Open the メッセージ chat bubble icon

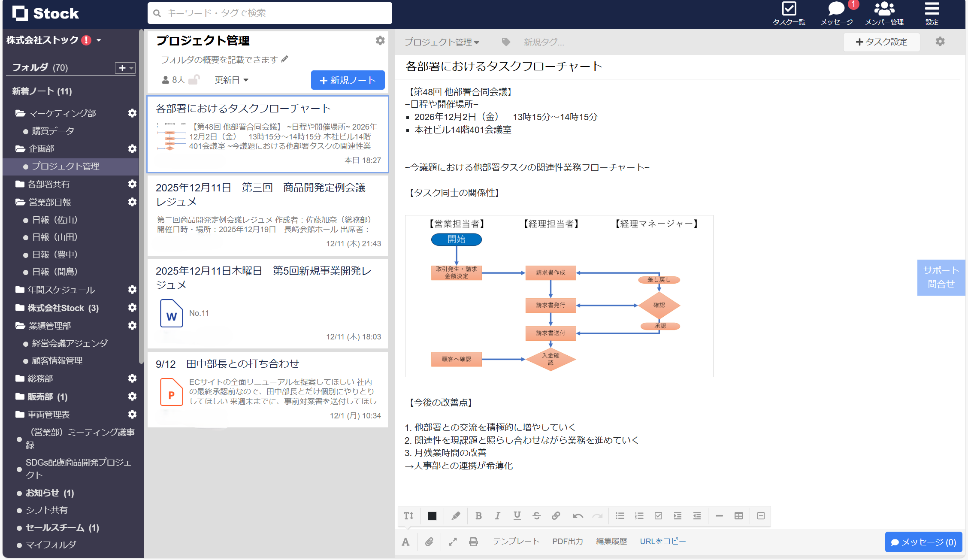click(836, 9)
